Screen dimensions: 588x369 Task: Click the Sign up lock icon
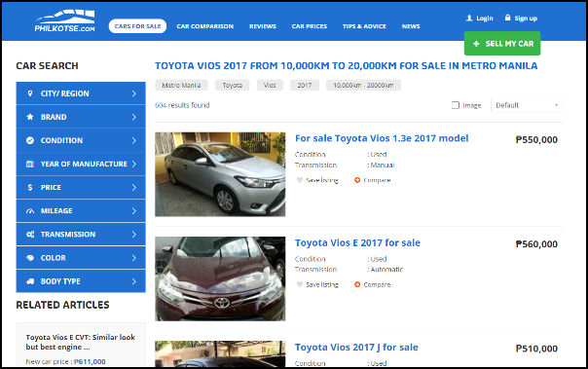(x=507, y=18)
